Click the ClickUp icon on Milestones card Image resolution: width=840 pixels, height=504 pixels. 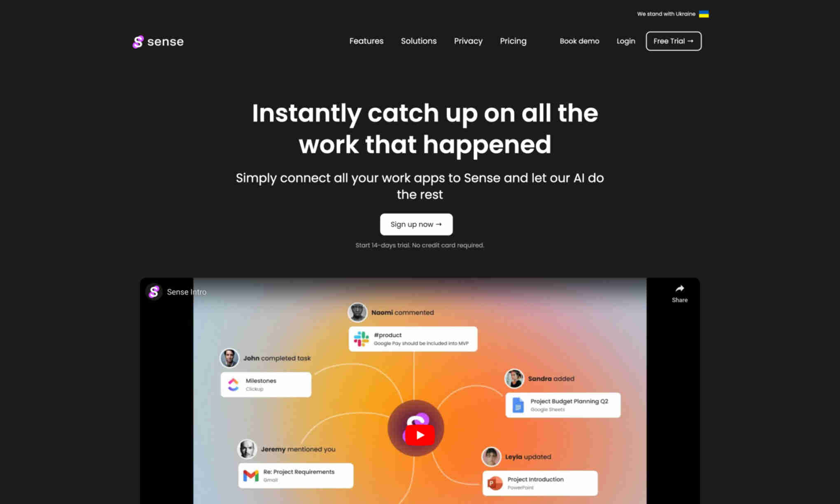click(233, 383)
